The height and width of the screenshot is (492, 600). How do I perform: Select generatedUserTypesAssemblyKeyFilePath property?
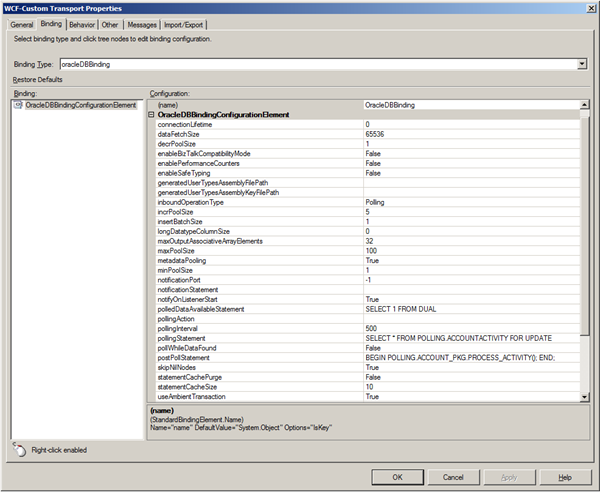point(368,192)
